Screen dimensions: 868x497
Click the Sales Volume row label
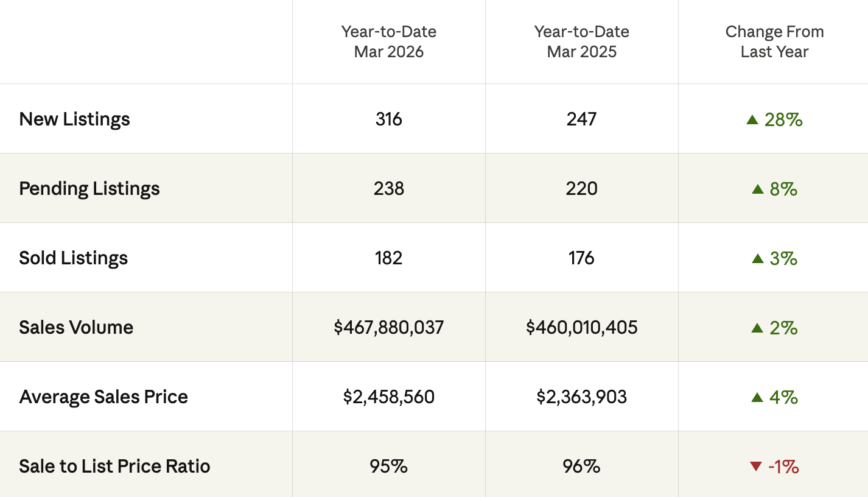click(x=76, y=327)
